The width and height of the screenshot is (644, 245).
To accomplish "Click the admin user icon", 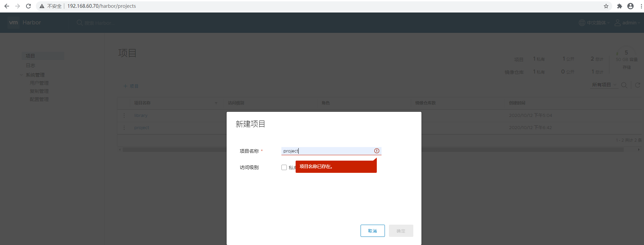I will [618, 23].
